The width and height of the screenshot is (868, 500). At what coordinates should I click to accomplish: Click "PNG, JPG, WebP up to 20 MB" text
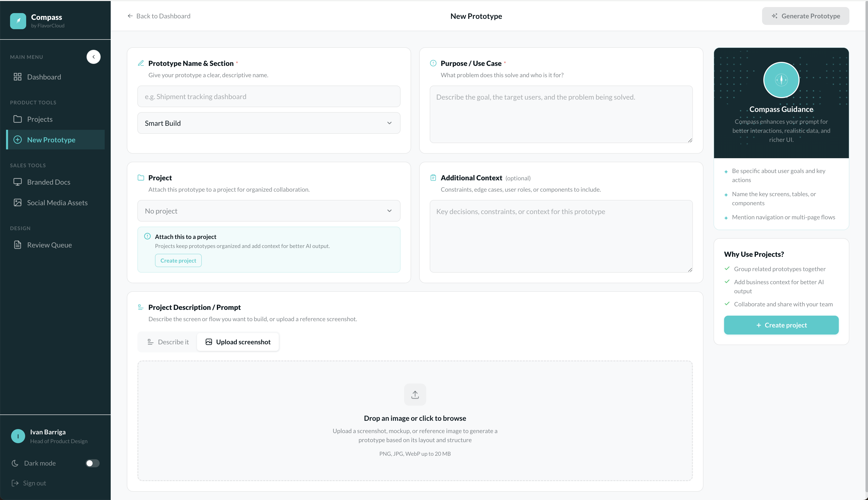pos(415,454)
